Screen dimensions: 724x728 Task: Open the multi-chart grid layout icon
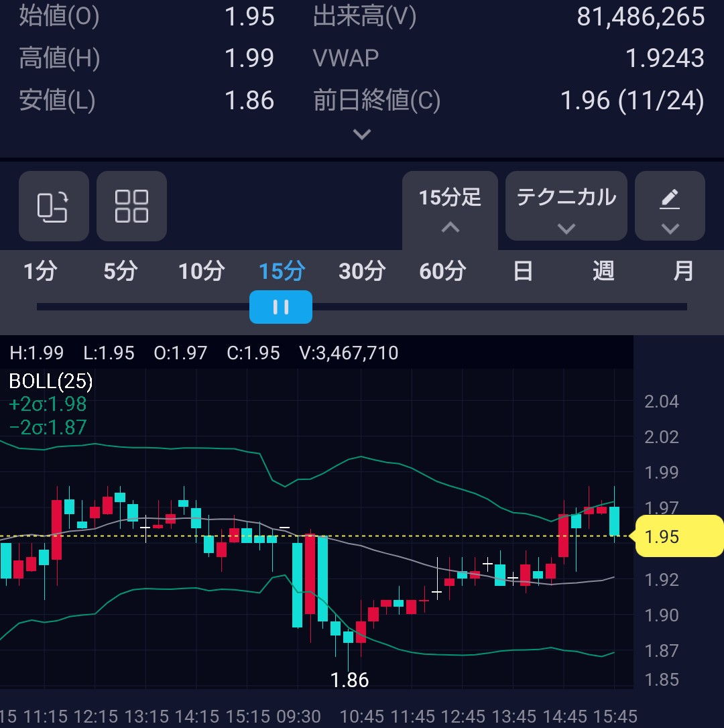click(x=131, y=206)
